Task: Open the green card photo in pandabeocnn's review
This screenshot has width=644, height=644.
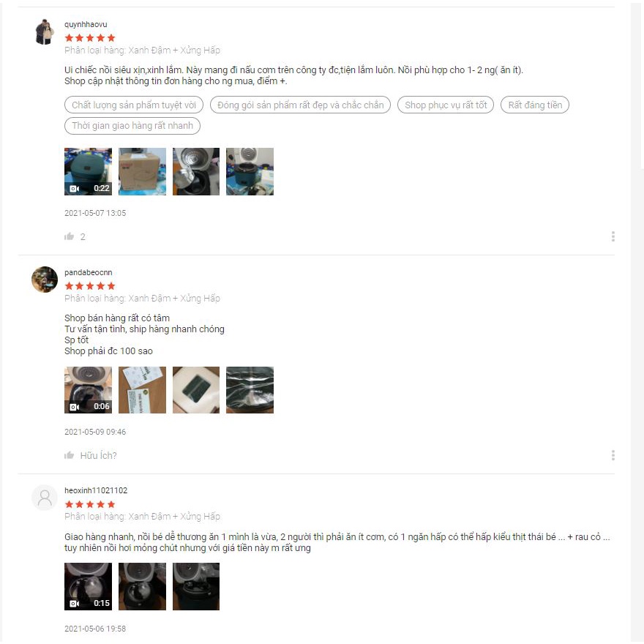Action: point(196,390)
